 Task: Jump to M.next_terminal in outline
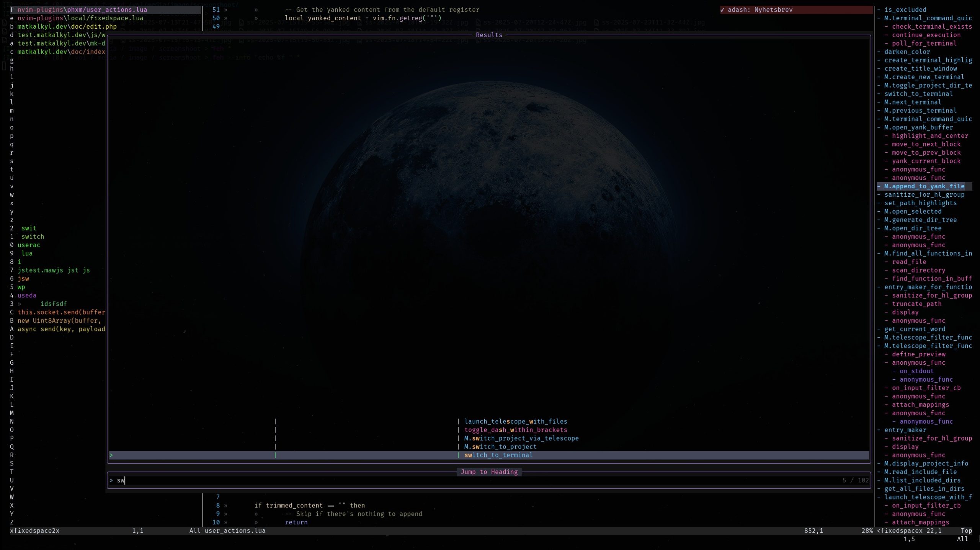(913, 102)
